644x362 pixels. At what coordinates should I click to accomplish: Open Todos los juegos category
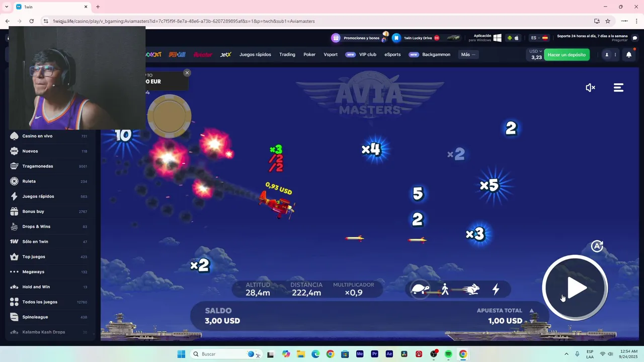coord(49,302)
